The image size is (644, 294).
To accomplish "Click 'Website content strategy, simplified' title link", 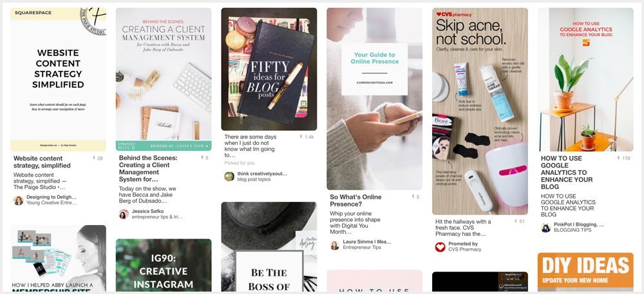I will 42,162.
